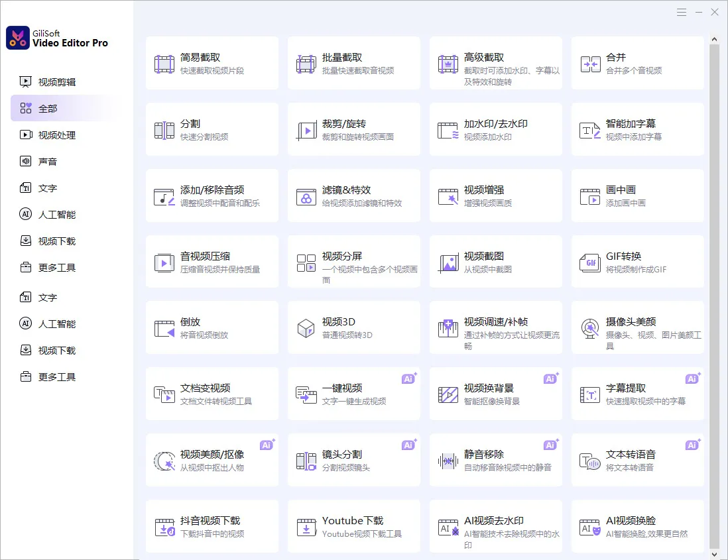
Task: Select the 分割 split video icon
Action: [x=164, y=130]
